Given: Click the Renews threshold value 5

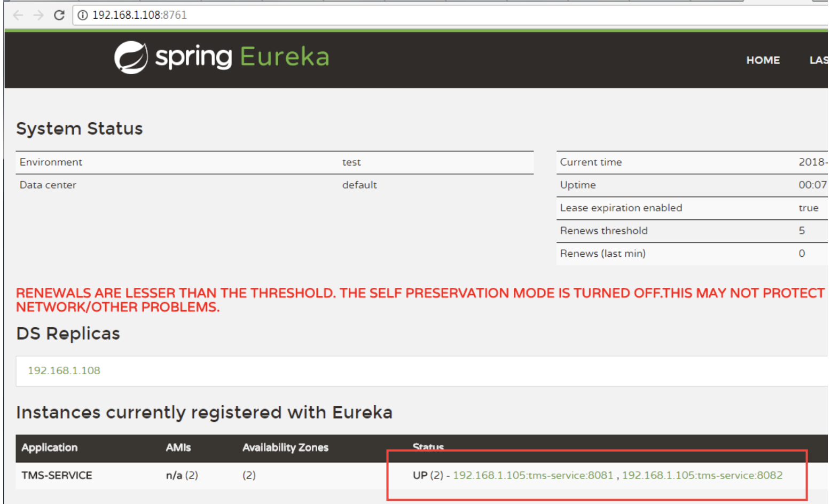Looking at the screenshot, I should [x=802, y=231].
